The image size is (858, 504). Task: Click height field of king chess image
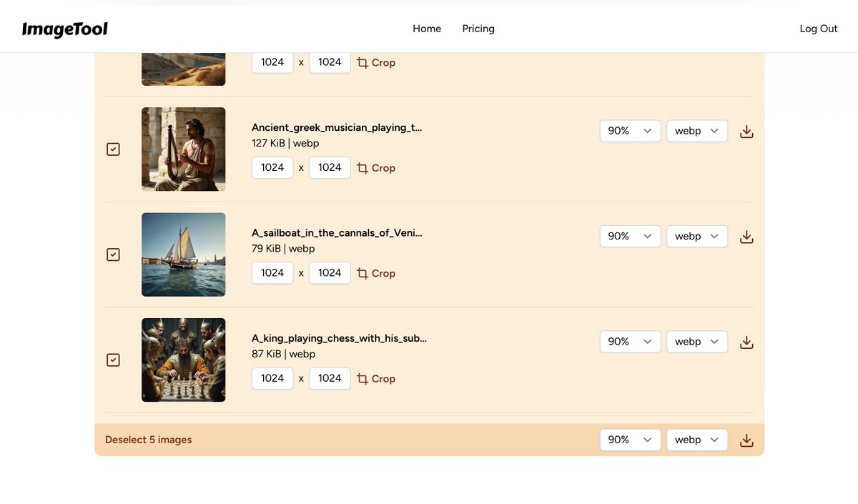click(330, 378)
